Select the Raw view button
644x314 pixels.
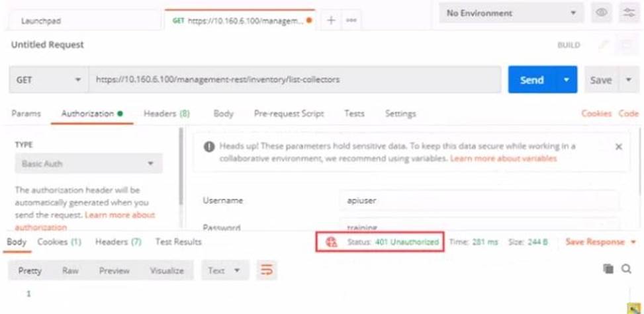pyautogui.click(x=70, y=271)
